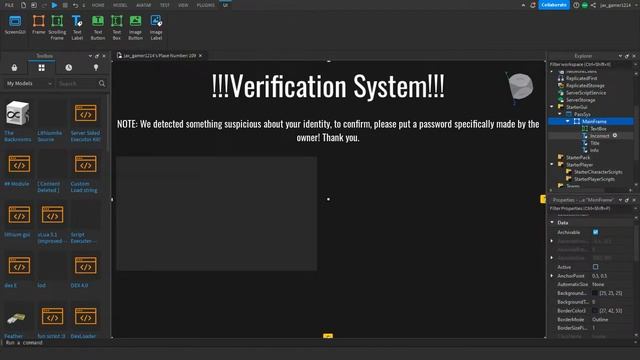Open the help icon near Collaborate
Viewport: 640px width, 360px height.
pyautogui.click(x=576, y=5)
